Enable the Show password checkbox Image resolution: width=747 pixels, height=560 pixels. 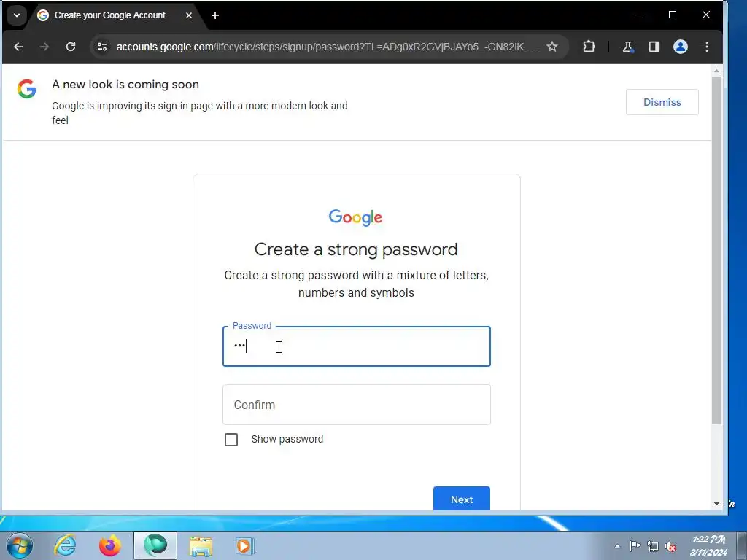click(231, 440)
